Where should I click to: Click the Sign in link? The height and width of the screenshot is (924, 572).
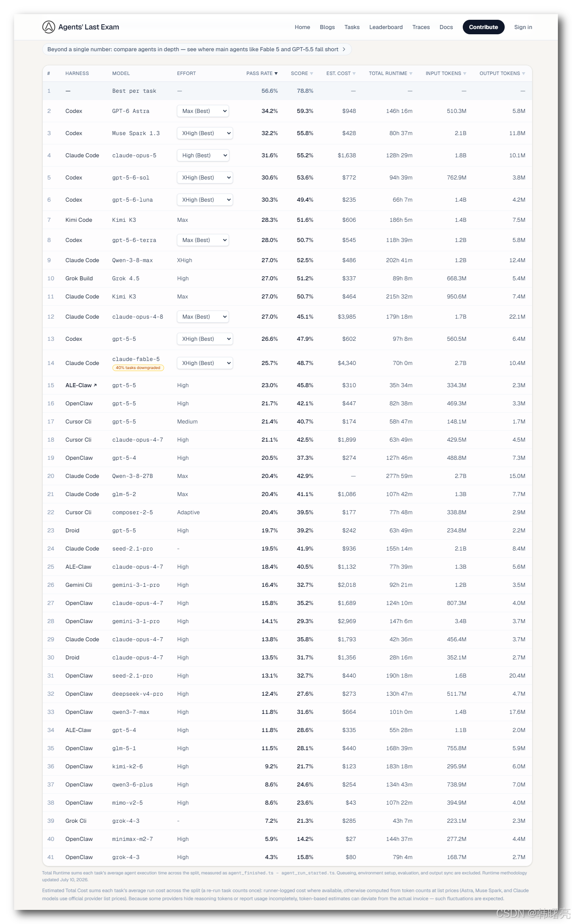pyautogui.click(x=523, y=27)
